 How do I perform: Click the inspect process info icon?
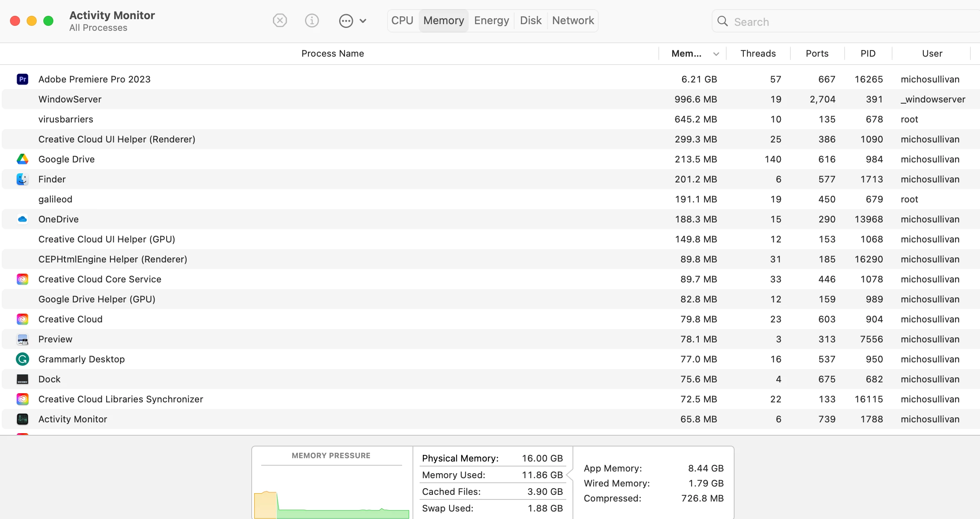(312, 20)
